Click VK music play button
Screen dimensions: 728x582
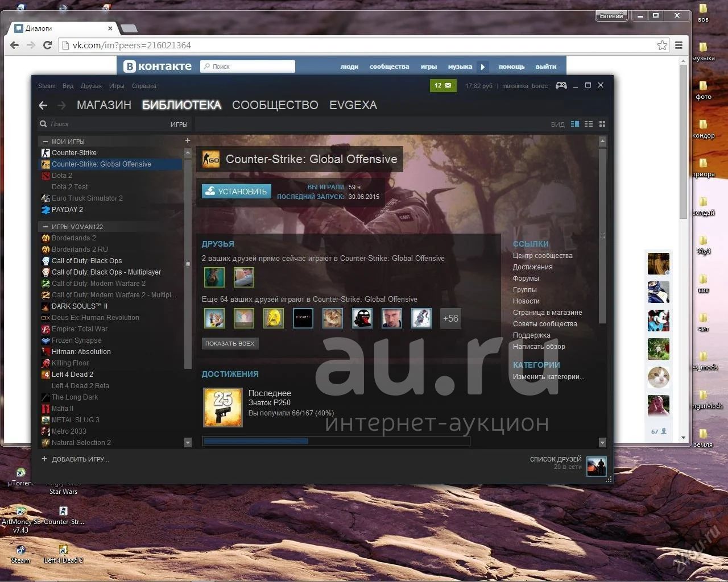482,66
